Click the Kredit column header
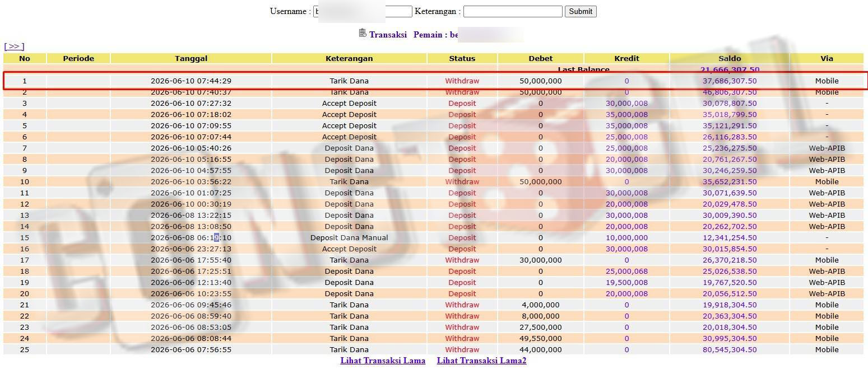 click(626, 58)
